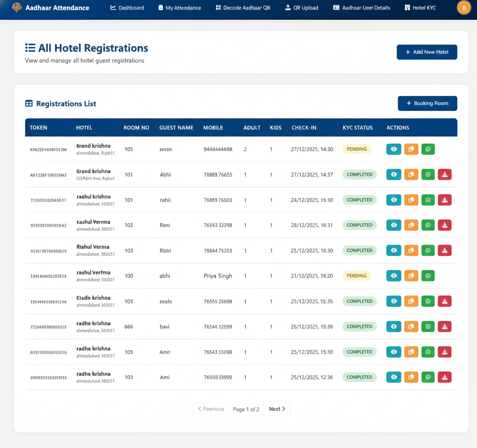Click the copy icon for the last registration row
This screenshot has width=477, height=448.
pyautogui.click(x=411, y=377)
